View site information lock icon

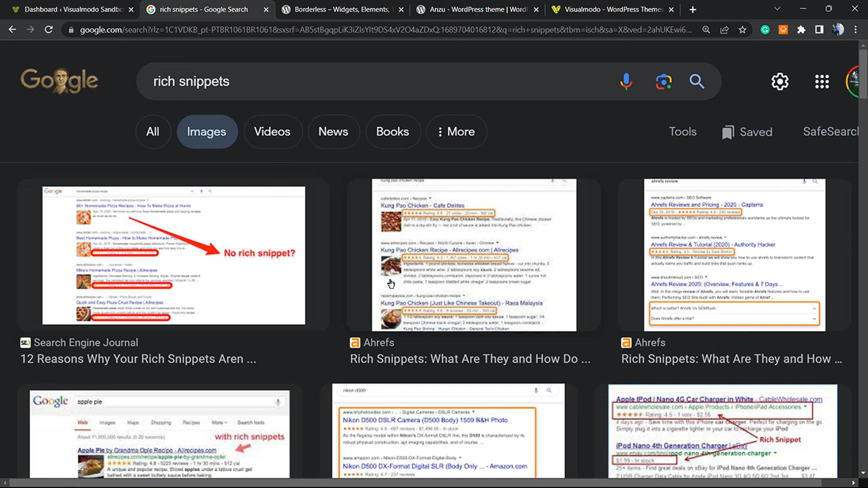click(x=71, y=30)
